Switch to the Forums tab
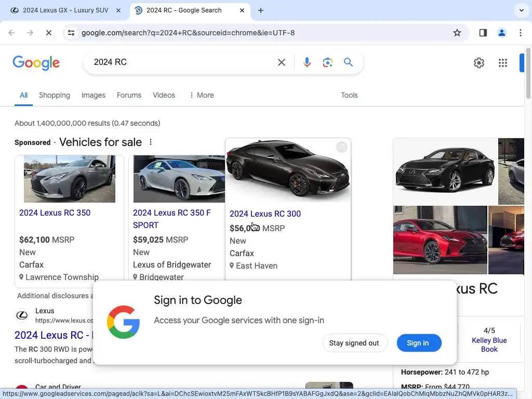The image size is (532, 399). [129, 96]
